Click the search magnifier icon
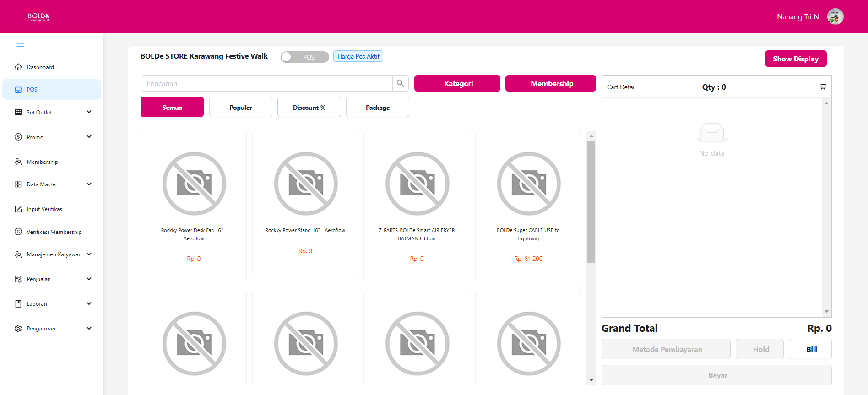The height and width of the screenshot is (395, 868). (400, 83)
